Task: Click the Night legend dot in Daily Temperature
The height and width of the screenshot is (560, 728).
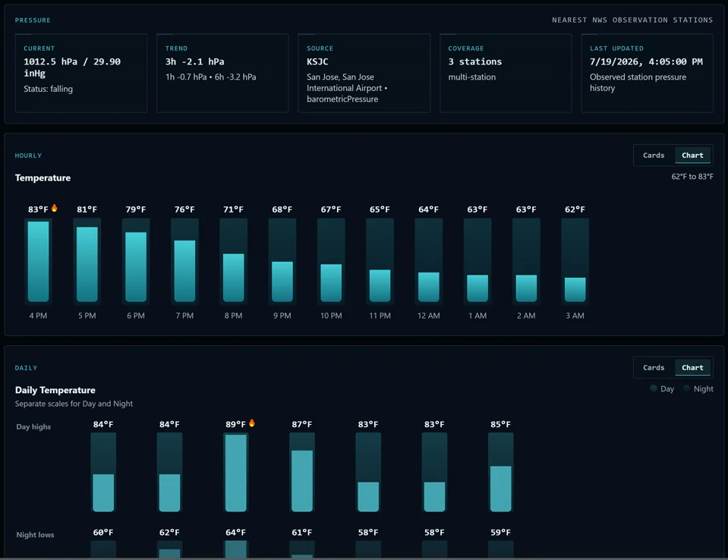Action: point(687,389)
